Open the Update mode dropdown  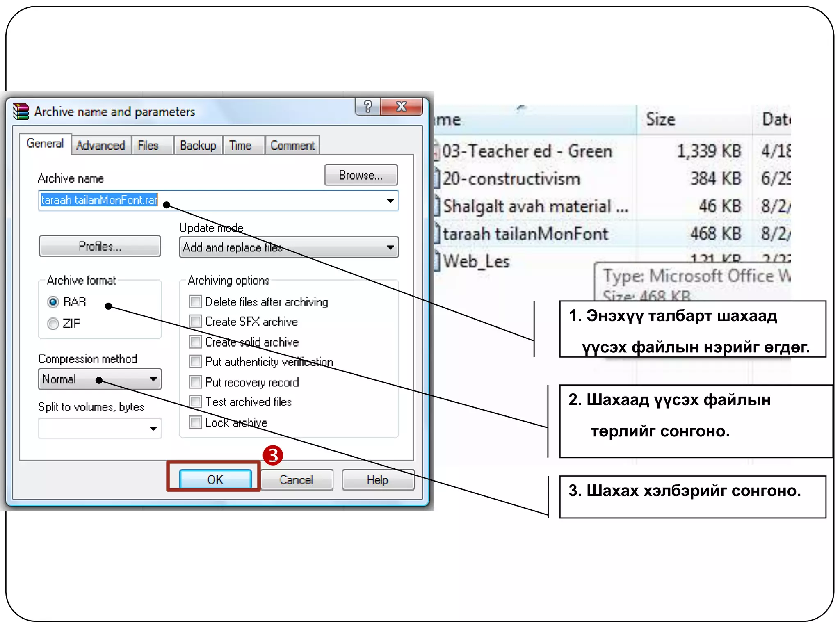[390, 247]
